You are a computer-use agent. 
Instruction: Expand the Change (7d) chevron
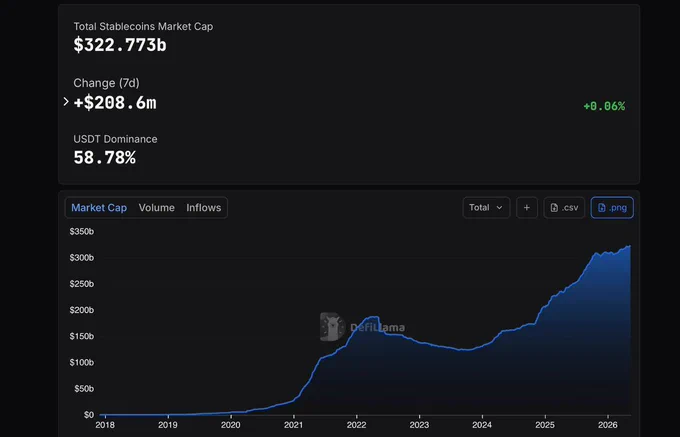tap(66, 101)
